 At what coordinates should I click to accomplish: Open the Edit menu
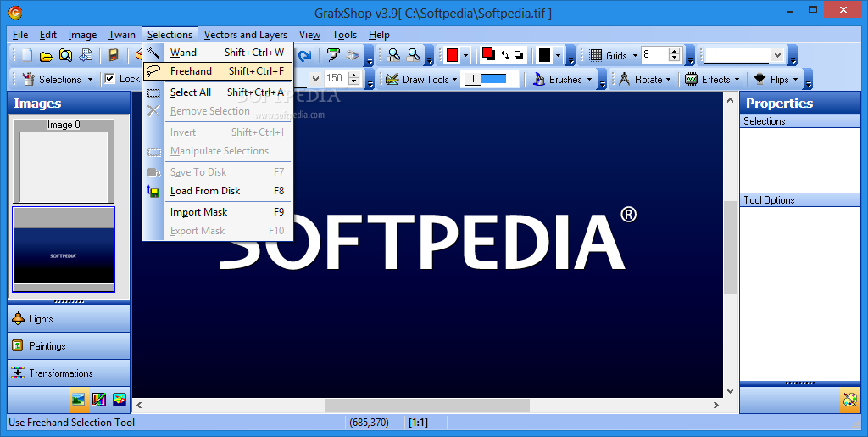coord(48,34)
